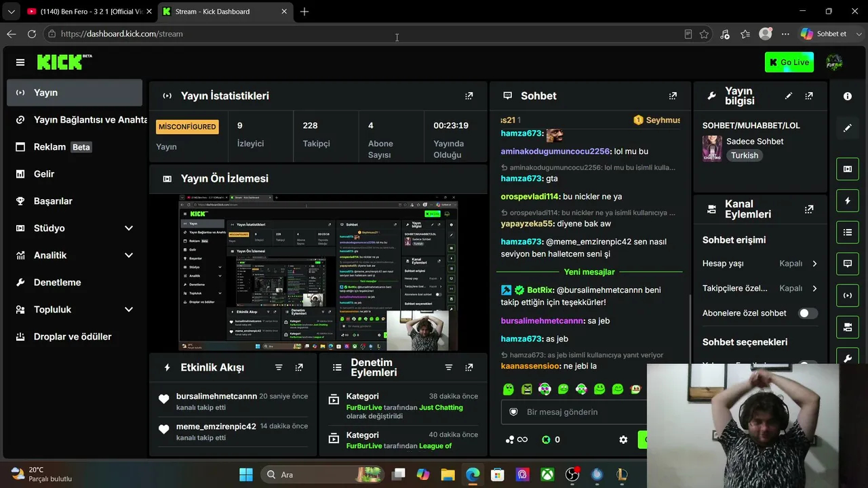Click the first green blob emote in chat
This screenshot has height=488, width=868.
click(509, 389)
